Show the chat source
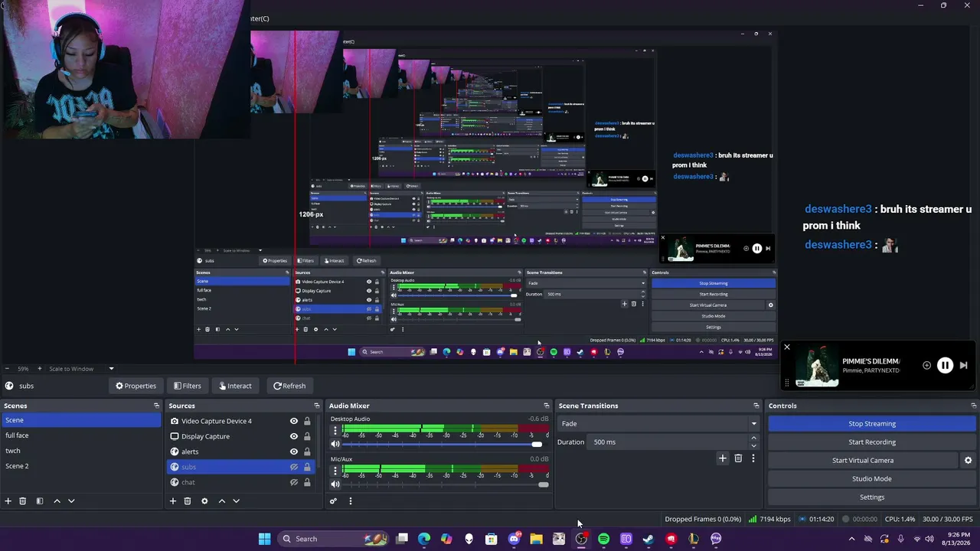Viewport: 980px width, 551px height. point(293,482)
